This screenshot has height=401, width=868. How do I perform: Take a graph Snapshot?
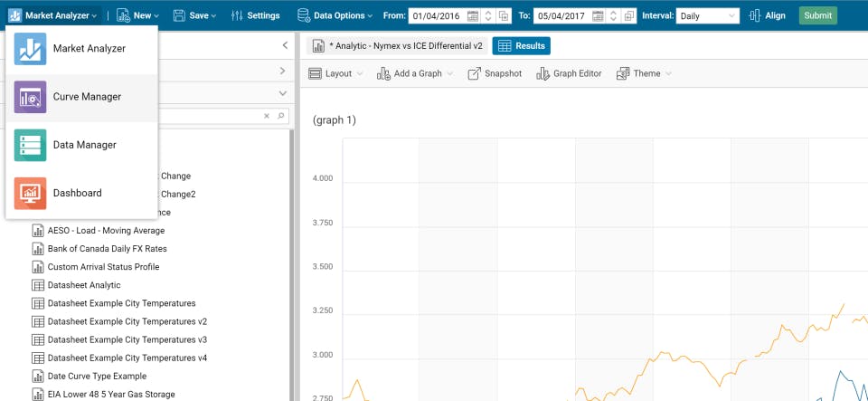[495, 73]
